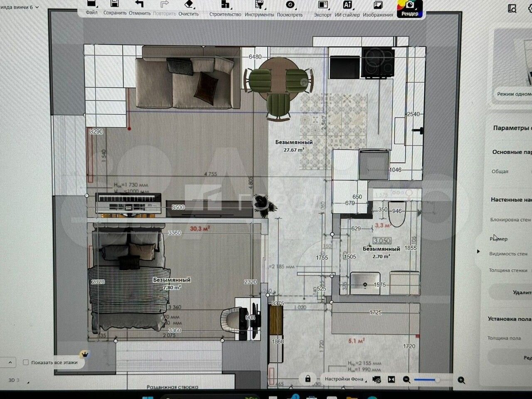Expand the project name dropdown chevron
The image size is (532, 399).
coord(37,7)
